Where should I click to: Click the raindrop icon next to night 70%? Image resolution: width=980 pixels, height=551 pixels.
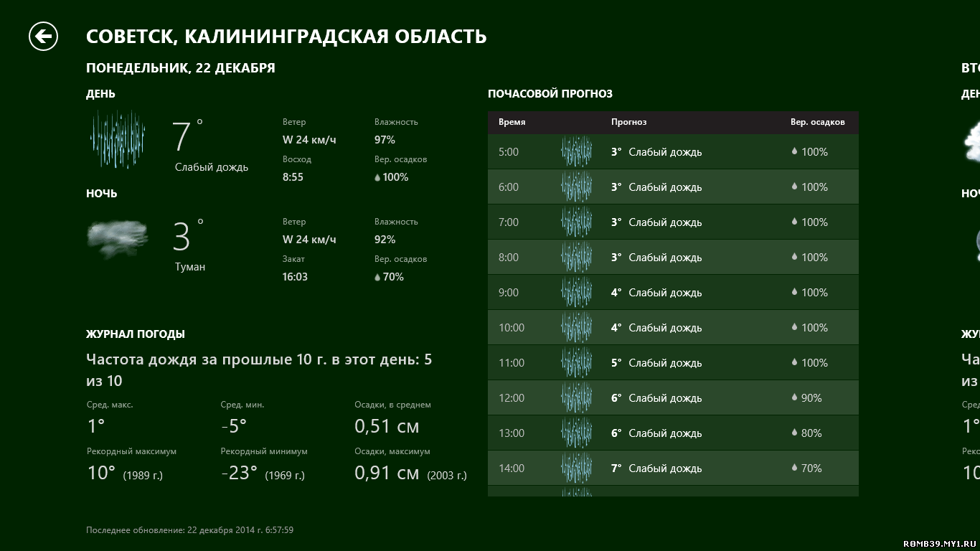377,277
